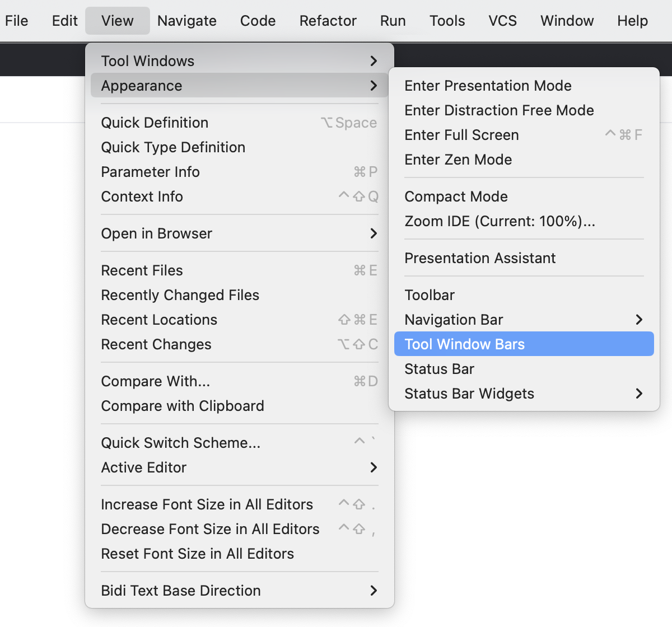672x627 pixels.
Task: Click the VCS menu
Action: (502, 21)
